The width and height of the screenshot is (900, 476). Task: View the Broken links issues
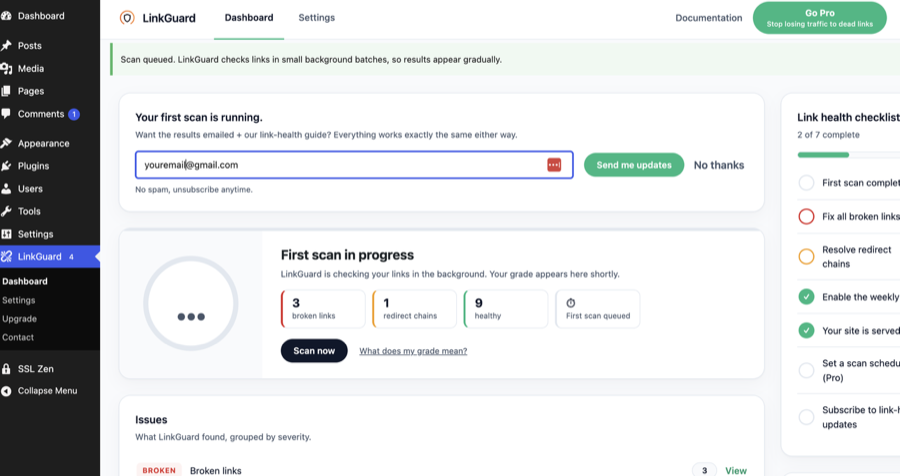click(735, 470)
